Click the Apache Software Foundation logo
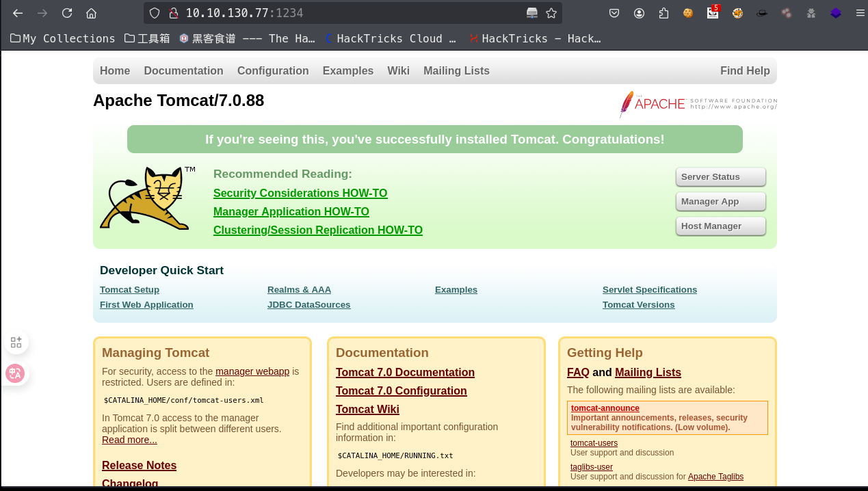 698,104
